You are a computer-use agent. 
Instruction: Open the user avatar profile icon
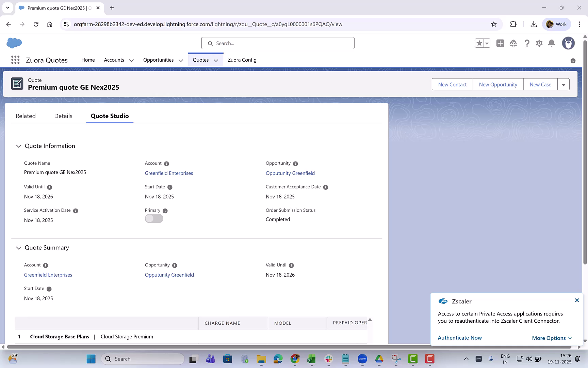pyautogui.click(x=568, y=43)
